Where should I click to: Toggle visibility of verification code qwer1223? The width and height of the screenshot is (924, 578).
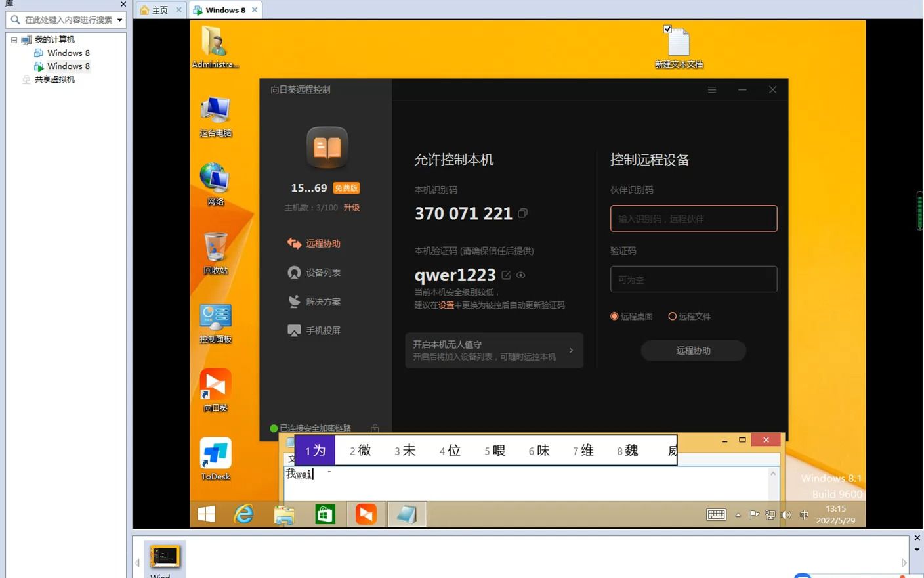pos(521,275)
